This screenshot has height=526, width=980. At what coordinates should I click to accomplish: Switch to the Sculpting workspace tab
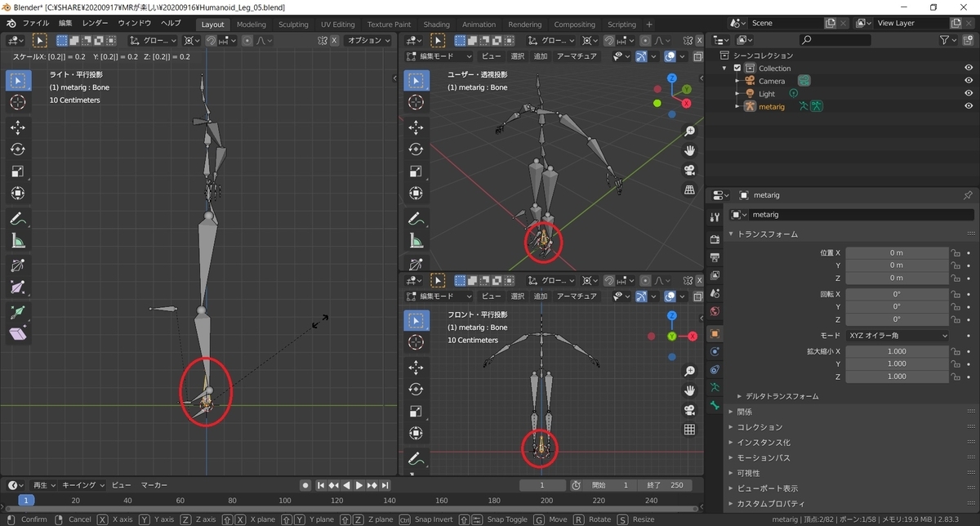coord(293,25)
